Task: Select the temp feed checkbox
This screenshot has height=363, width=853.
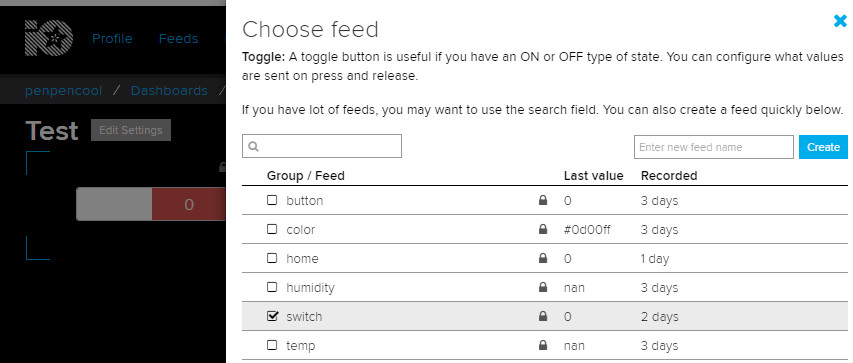Action: (x=272, y=345)
